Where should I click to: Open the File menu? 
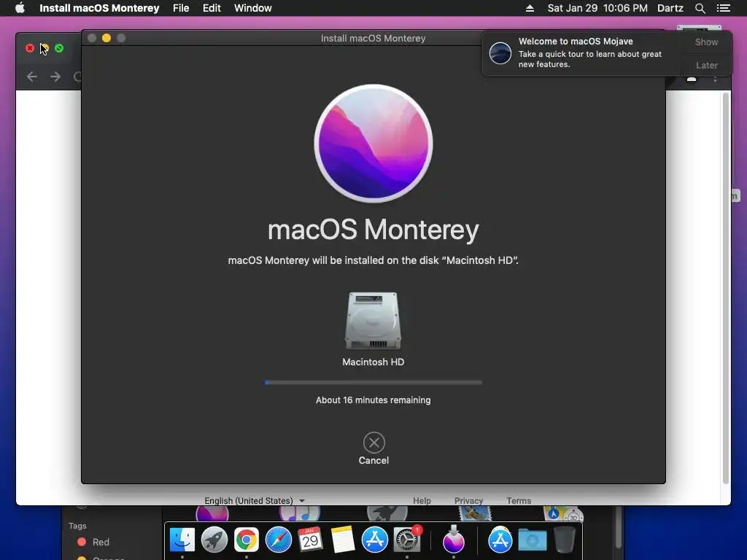click(x=181, y=8)
